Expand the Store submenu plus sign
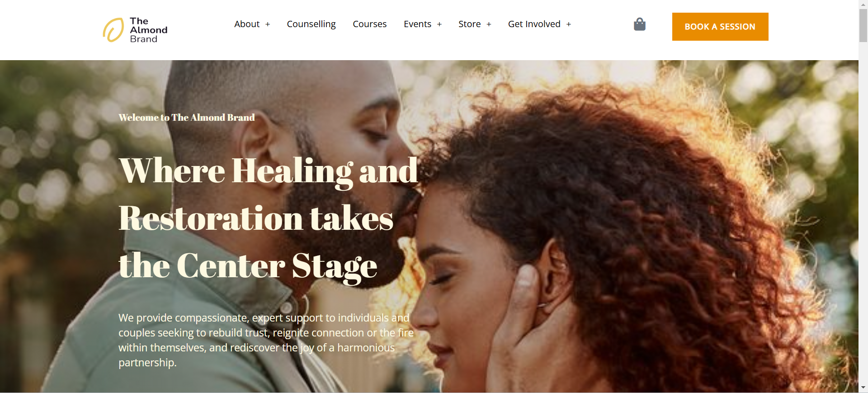Viewport: 868px width, 393px height. [x=489, y=24]
